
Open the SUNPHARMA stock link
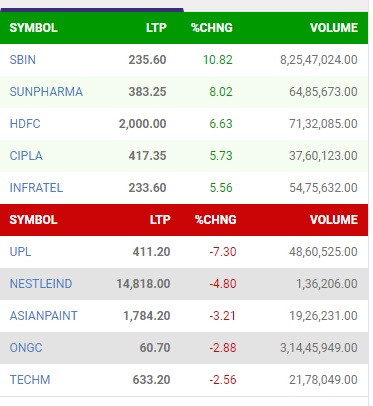(x=46, y=92)
